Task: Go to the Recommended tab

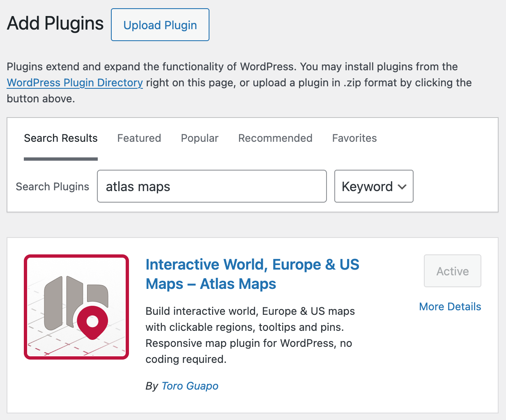Action: [275, 138]
